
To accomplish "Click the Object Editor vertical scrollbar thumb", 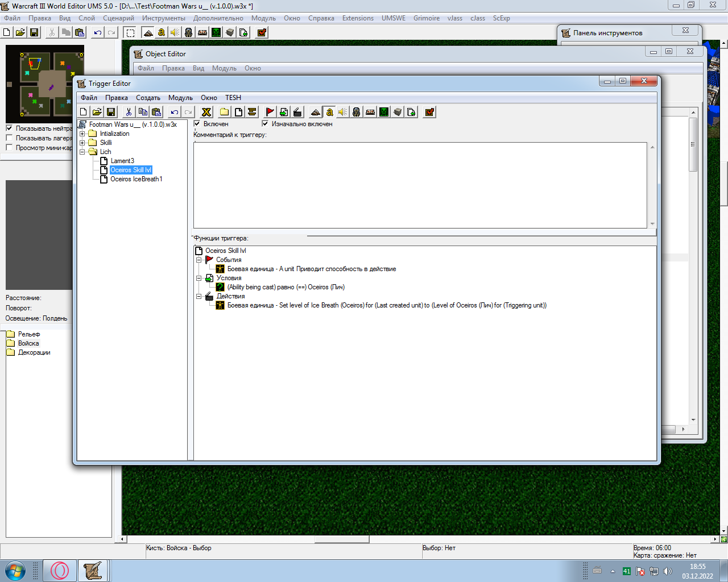I will click(693, 144).
